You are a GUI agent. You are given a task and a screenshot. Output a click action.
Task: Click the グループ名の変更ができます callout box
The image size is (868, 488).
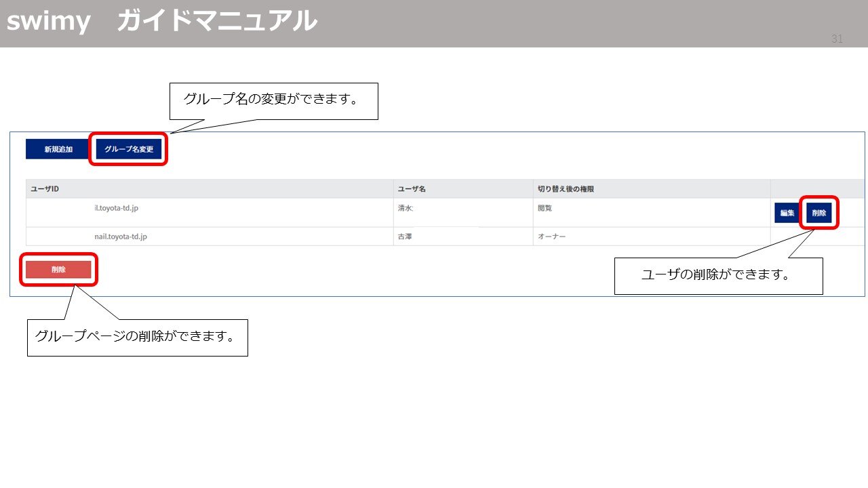click(x=274, y=100)
